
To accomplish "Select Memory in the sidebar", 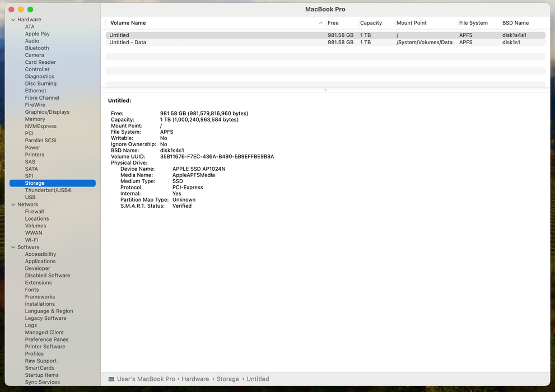I will [35, 119].
